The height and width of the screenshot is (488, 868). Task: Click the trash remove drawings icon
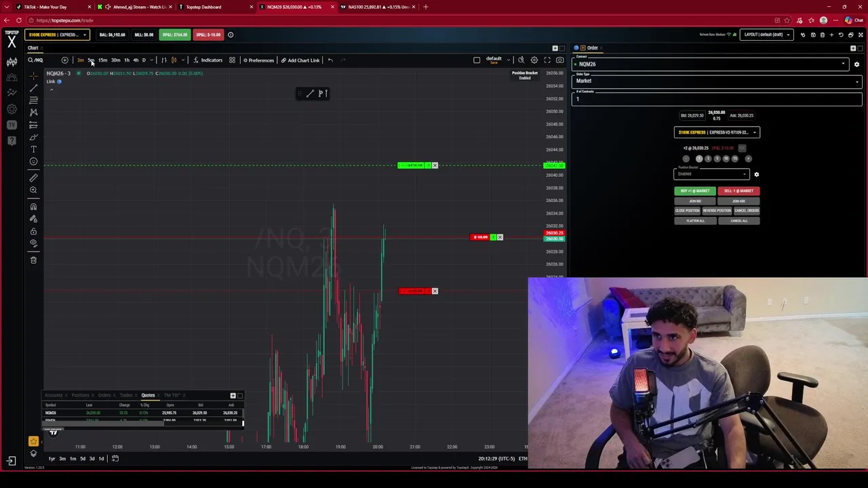pos(33,260)
